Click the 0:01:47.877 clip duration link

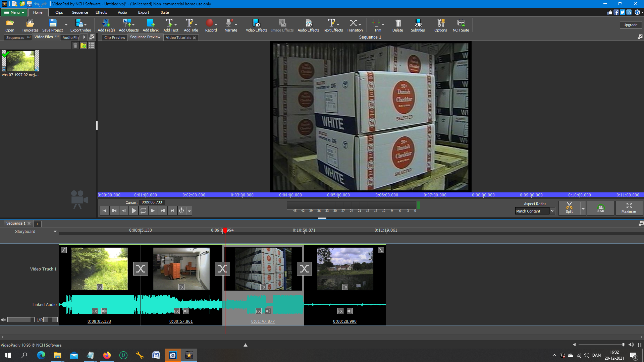tap(263, 321)
